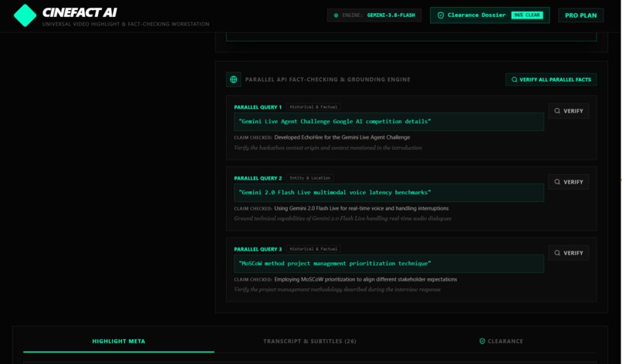This screenshot has height=364, width=622.
Task: Click the MoSCoW method query field
Action: [389, 264]
